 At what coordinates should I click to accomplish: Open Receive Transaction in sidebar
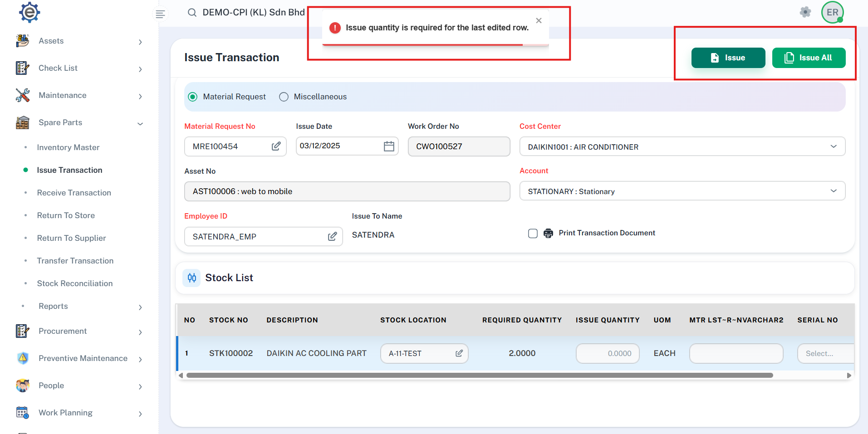tap(74, 193)
